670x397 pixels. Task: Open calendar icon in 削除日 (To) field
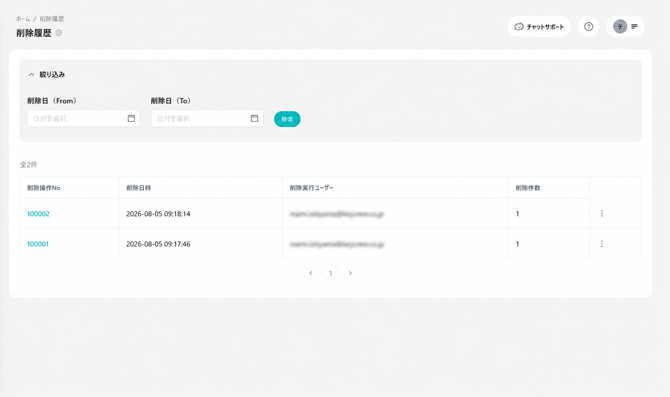coord(254,118)
